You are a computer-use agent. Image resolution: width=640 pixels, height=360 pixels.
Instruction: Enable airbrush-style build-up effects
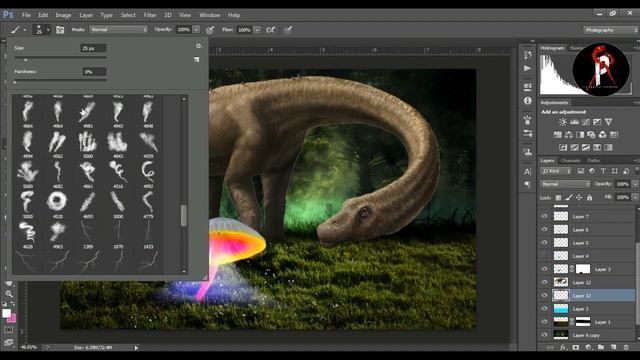[270, 30]
